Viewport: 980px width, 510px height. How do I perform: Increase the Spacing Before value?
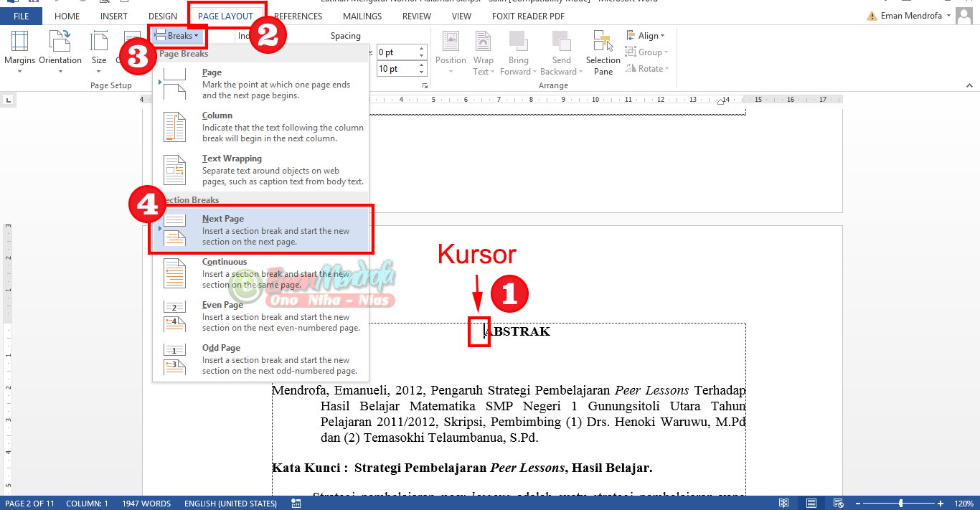coord(420,49)
